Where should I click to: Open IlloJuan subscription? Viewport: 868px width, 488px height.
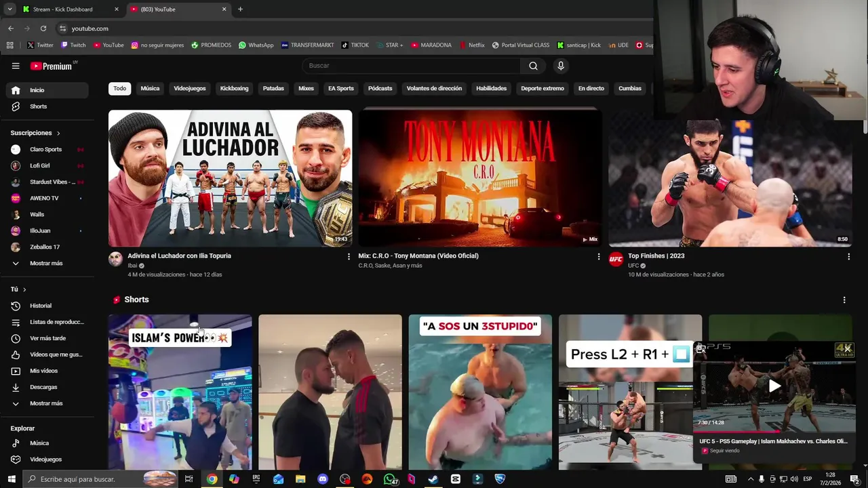click(x=47, y=230)
